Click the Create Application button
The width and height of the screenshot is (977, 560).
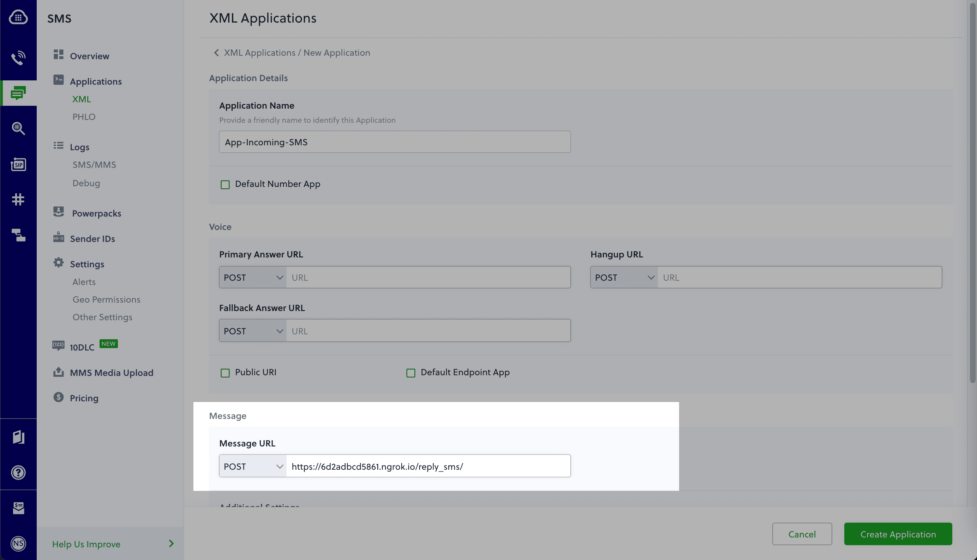click(898, 534)
